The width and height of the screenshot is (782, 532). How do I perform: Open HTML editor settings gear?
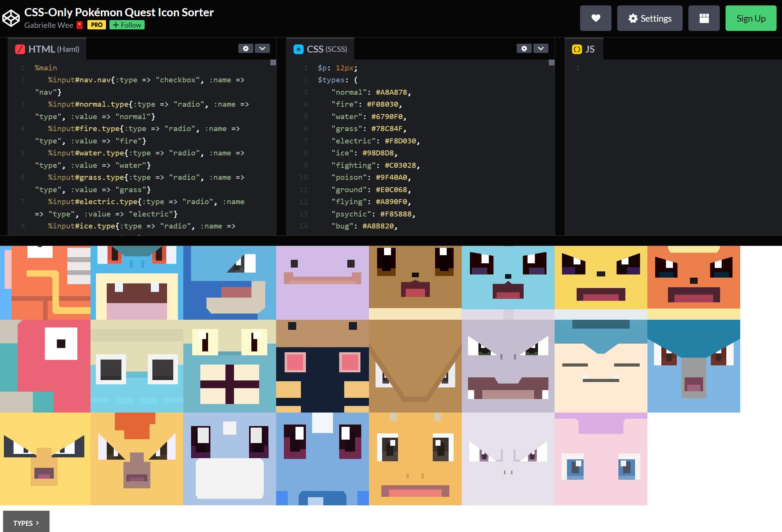tap(246, 48)
